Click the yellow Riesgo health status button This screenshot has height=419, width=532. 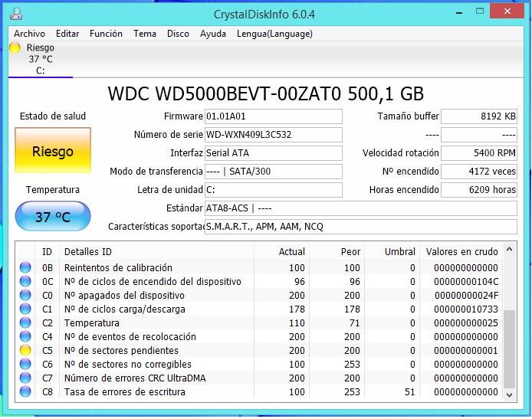53,150
